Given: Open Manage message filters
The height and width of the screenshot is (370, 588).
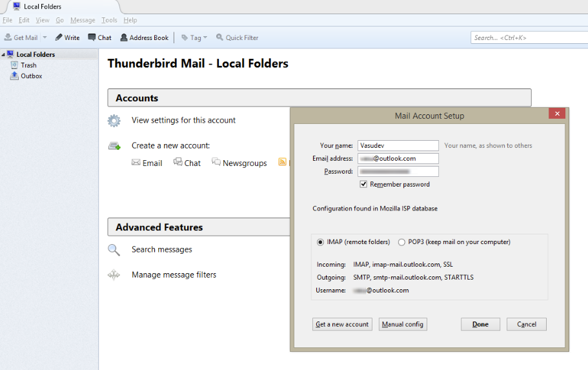Looking at the screenshot, I should tap(174, 274).
